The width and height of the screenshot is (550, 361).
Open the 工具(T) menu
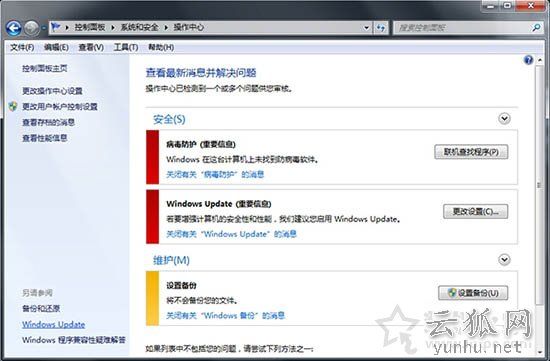pyautogui.click(x=126, y=47)
